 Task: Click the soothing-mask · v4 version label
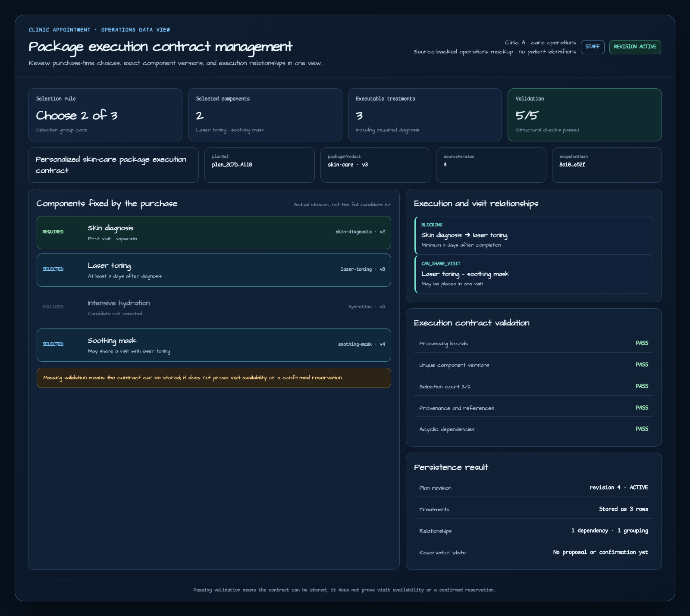tap(361, 344)
